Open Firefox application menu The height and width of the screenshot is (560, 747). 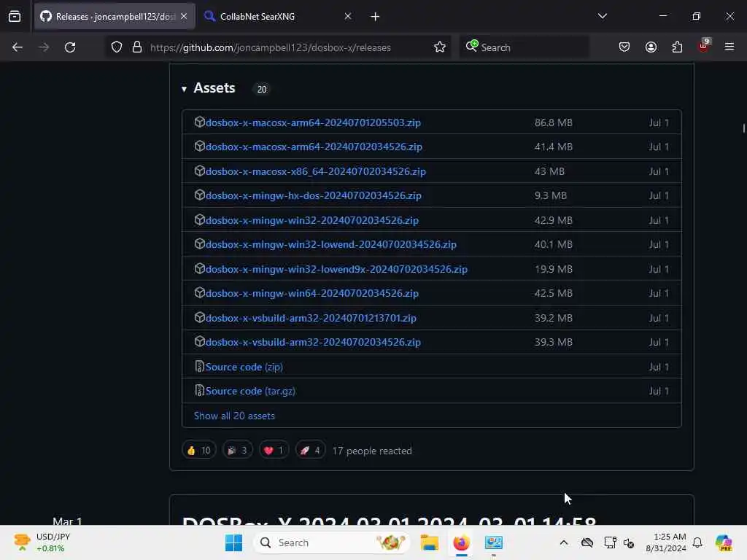click(x=729, y=47)
